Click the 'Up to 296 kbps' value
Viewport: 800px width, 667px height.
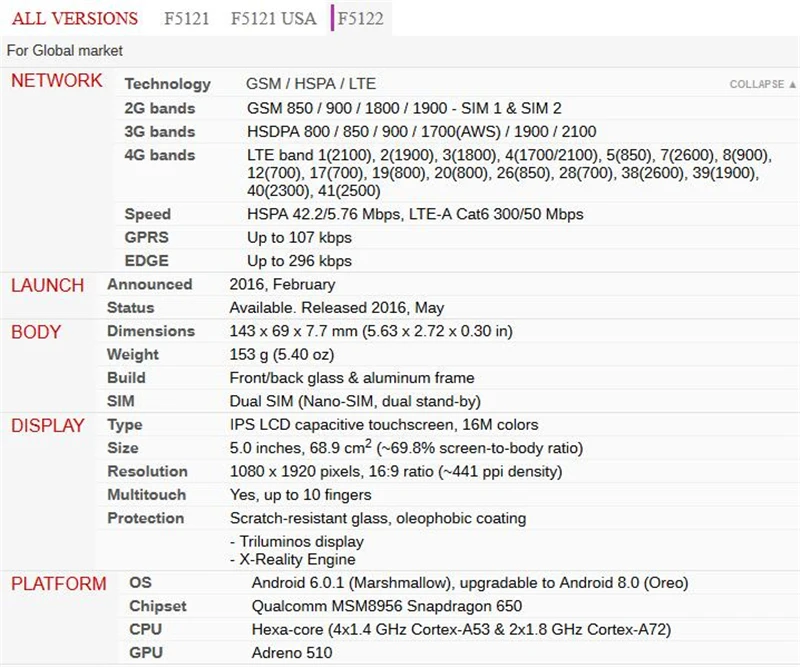tap(299, 261)
